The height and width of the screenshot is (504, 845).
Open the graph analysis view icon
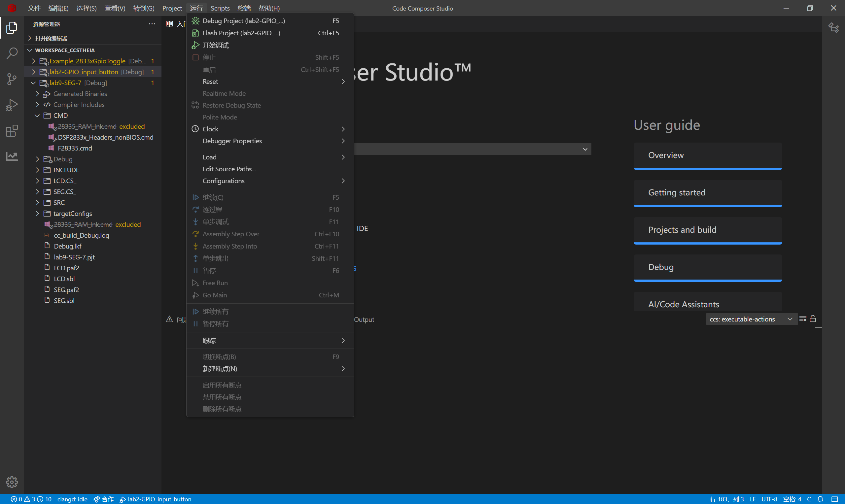pyautogui.click(x=12, y=156)
